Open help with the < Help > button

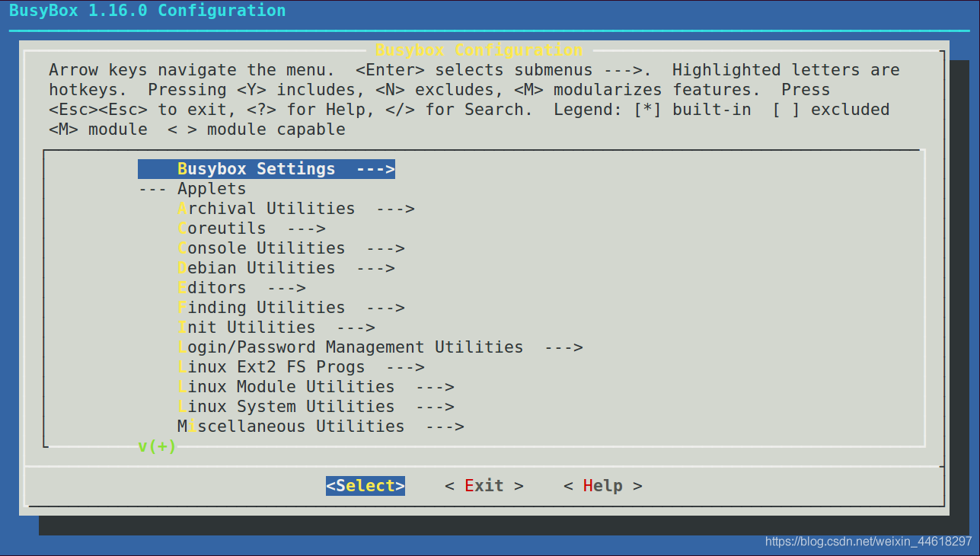coord(603,486)
